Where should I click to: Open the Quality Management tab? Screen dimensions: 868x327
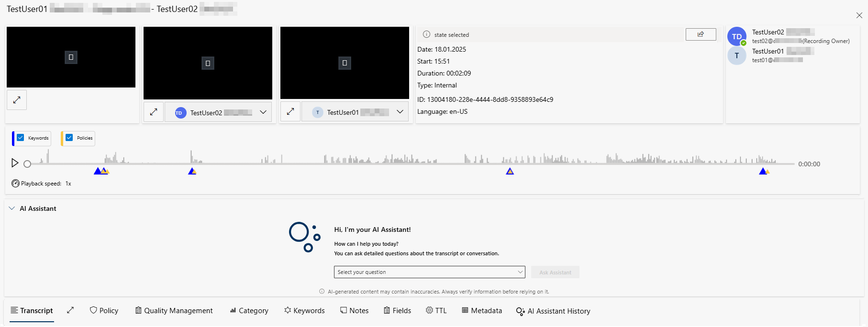(x=174, y=311)
